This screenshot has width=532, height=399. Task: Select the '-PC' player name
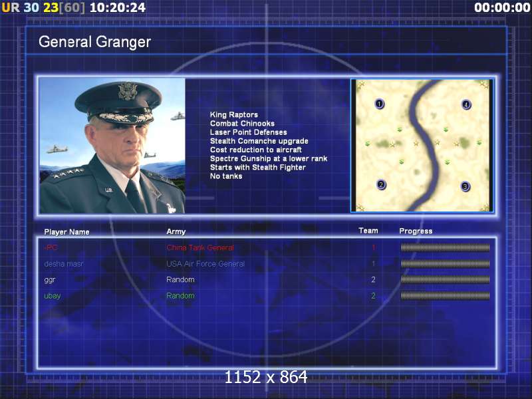click(51, 247)
